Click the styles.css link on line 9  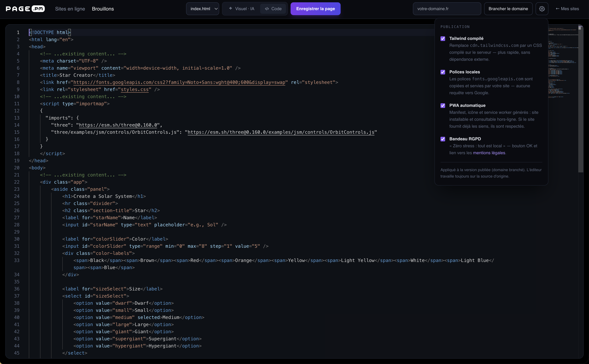coord(135,89)
